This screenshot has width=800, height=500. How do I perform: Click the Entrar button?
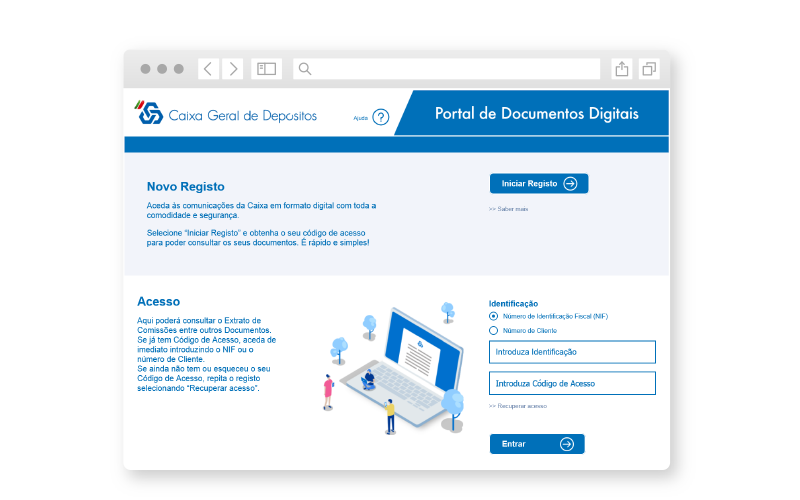pos(537,444)
